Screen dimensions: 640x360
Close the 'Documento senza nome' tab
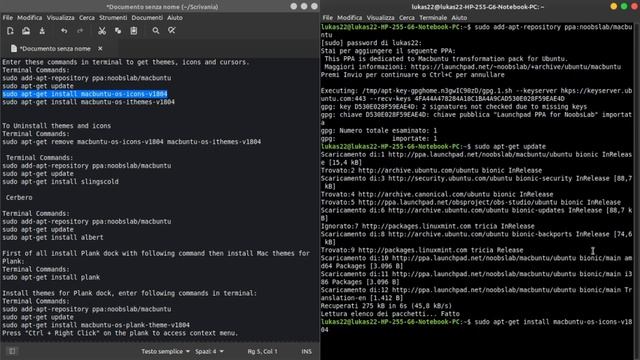[100, 49]
